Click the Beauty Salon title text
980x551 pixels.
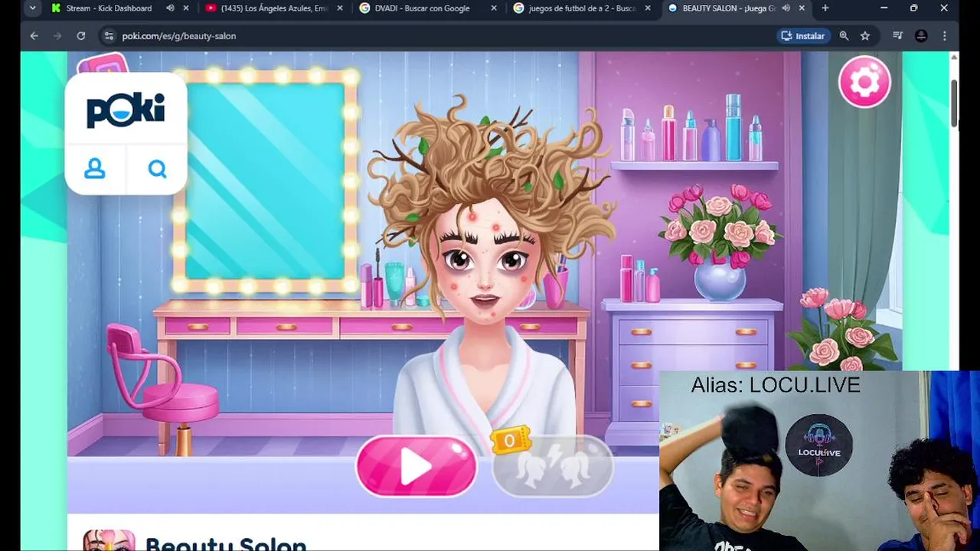pyautogui.click(x=226, y=543)
